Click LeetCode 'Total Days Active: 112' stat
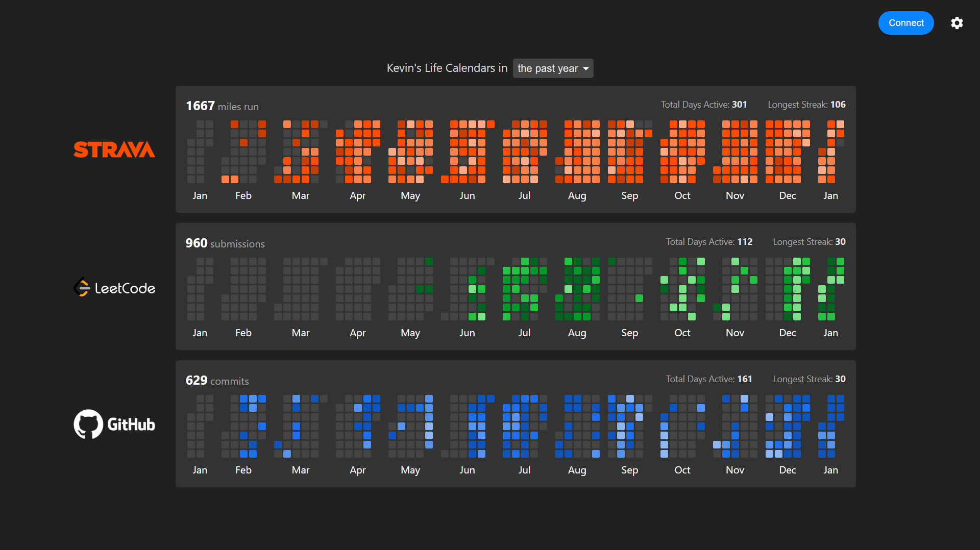The image size is (980, 550). click(709, 242)
